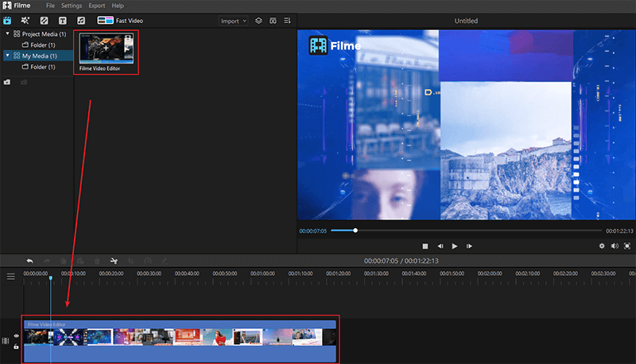Click the greyed delete folder icon

click(x=24, y=83)
